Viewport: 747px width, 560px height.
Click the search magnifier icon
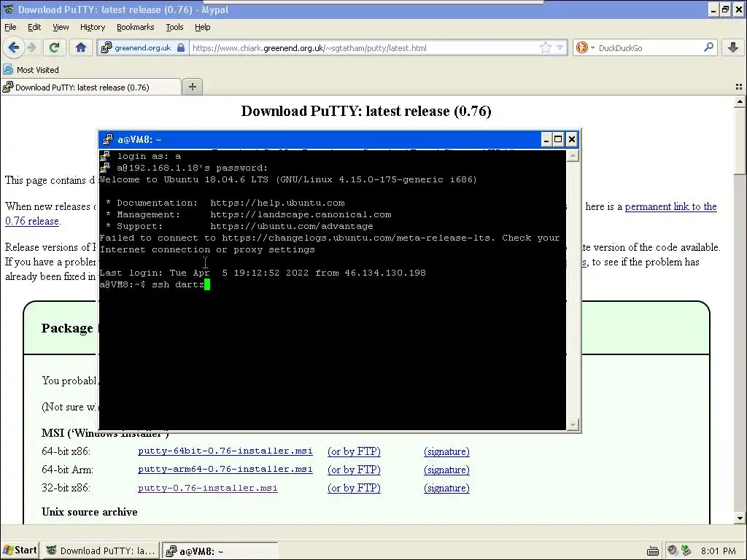pyautogui.click(x=708, y=47)
